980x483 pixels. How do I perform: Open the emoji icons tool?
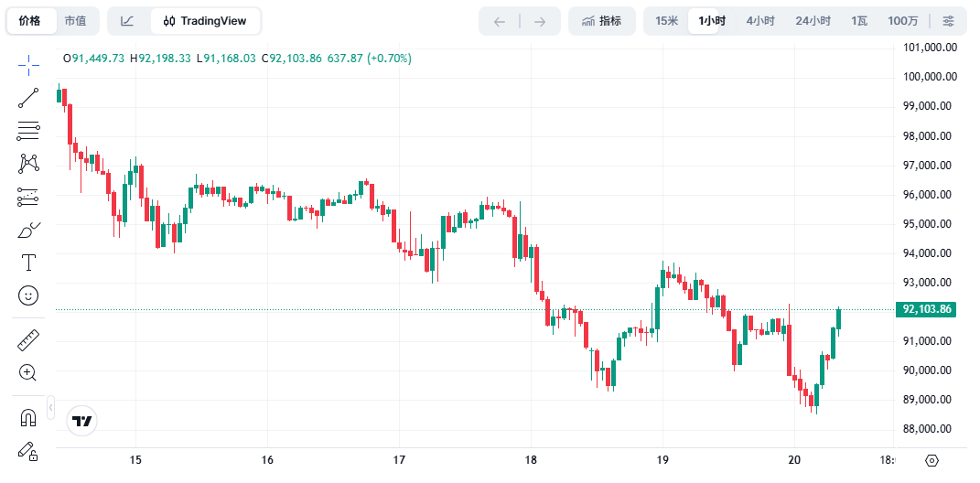click(28, 295)
